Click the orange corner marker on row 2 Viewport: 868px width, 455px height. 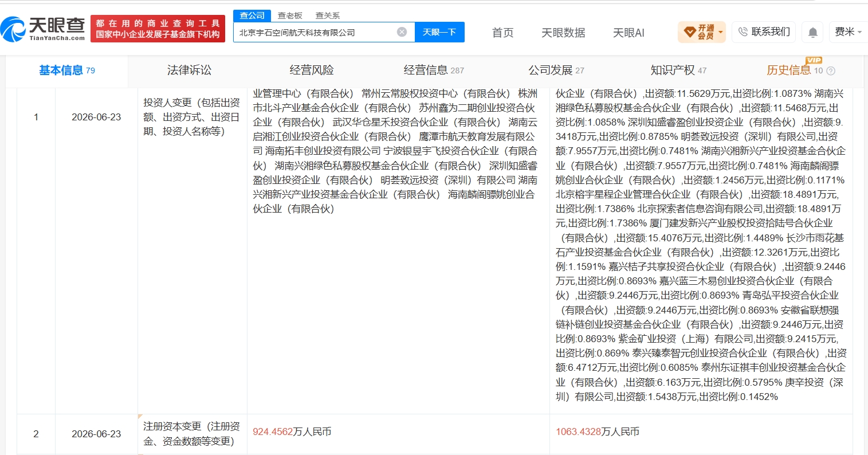pyautogui.click(x=140, y=417)
